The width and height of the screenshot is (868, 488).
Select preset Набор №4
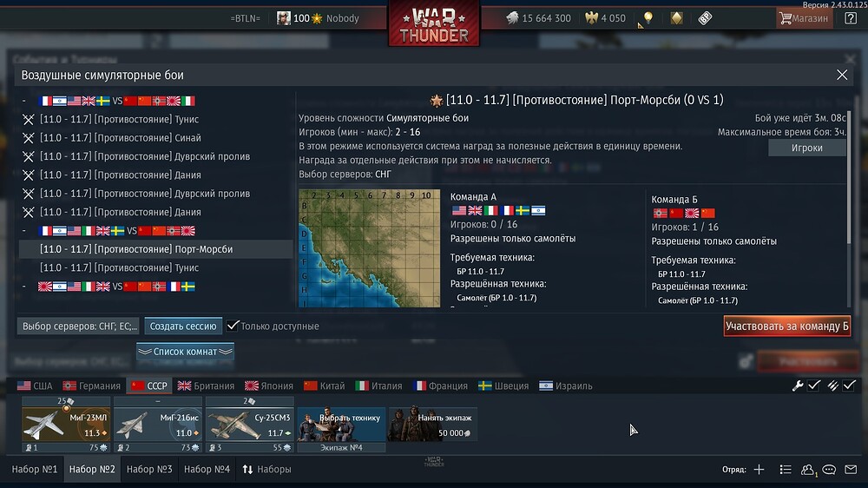pyautogui.click(x=207, y=469)
